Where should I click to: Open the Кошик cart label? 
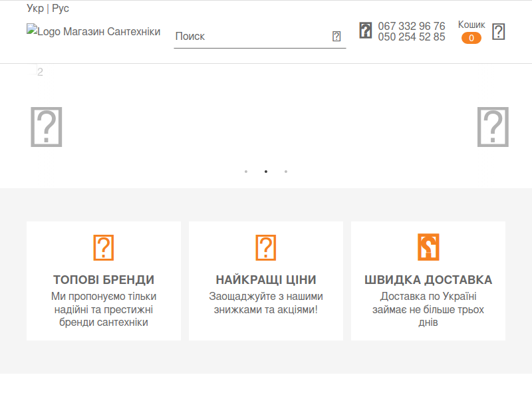pos(471,25)
